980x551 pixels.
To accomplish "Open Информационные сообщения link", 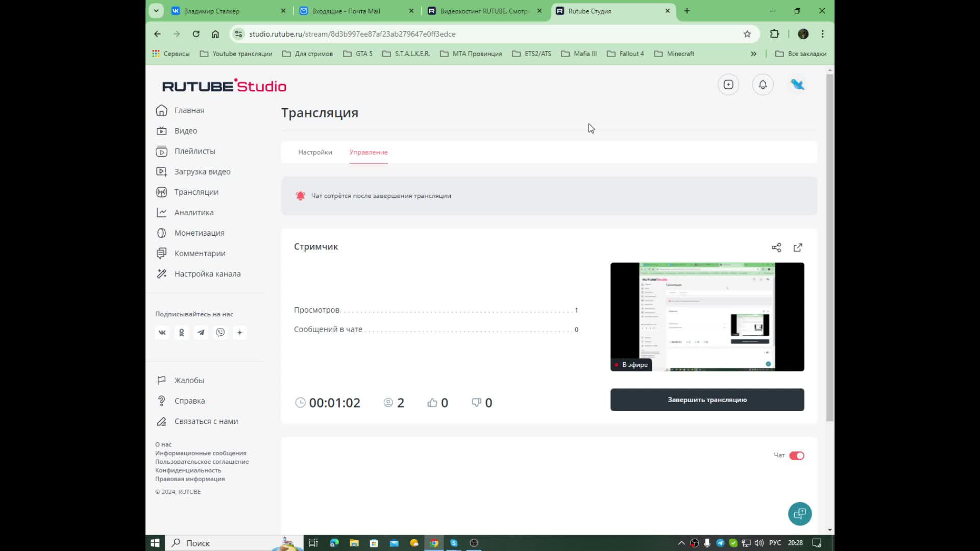I will point(201,453).
